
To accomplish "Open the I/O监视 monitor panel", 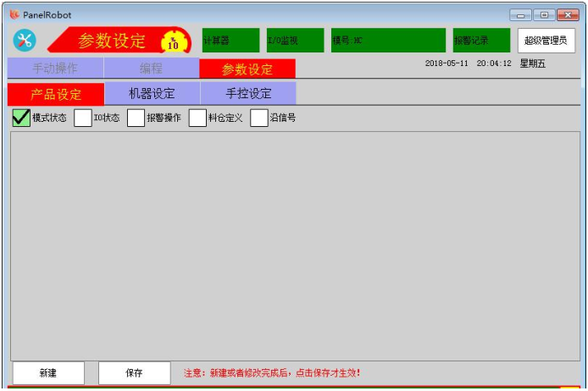I will tap(295, 41).
